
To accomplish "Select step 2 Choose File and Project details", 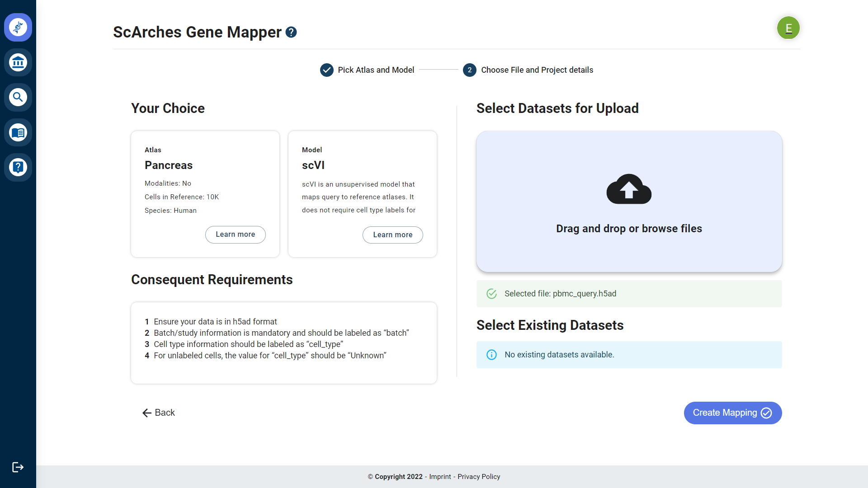I will coord(528,70).
